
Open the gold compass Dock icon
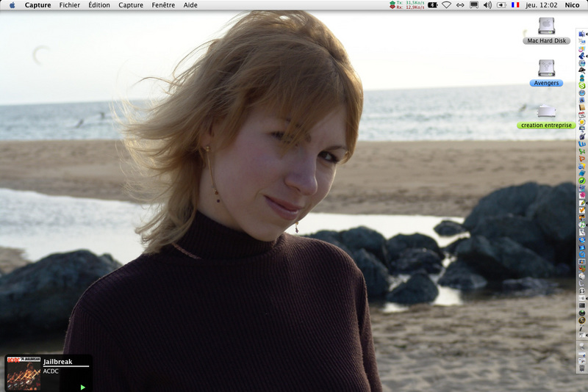point(582,320)
